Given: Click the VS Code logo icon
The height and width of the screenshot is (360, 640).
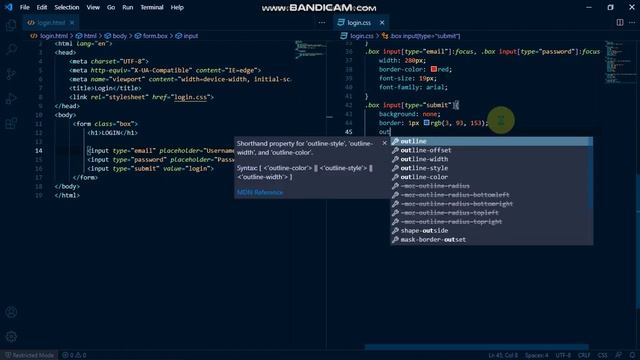Looking at the screenshot, I should click(9, 7).
